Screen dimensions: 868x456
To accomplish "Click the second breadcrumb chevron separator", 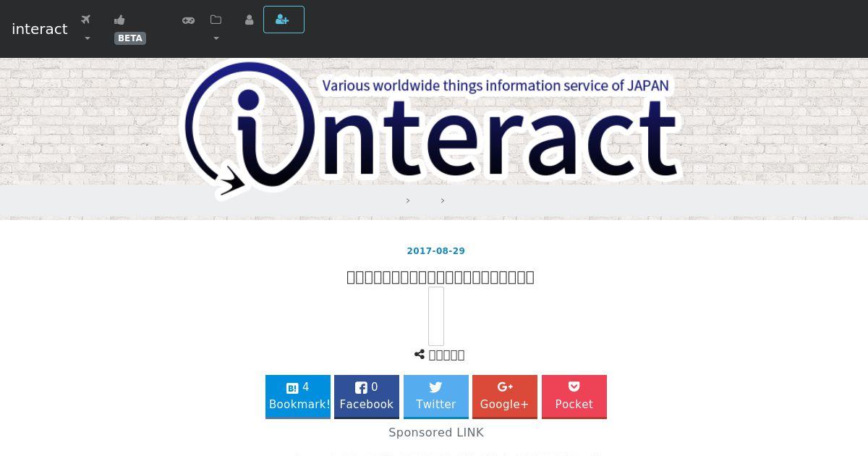I will [x=443, y=200].
